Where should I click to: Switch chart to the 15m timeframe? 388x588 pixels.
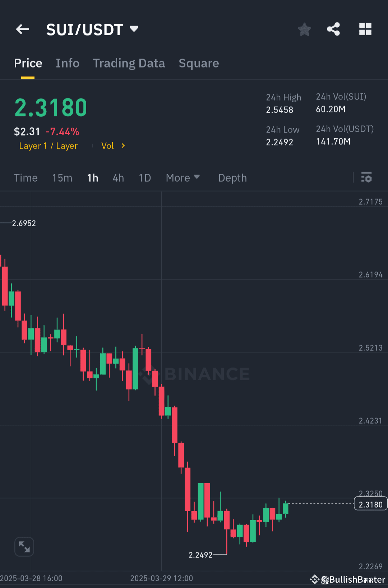click(62, 178)
